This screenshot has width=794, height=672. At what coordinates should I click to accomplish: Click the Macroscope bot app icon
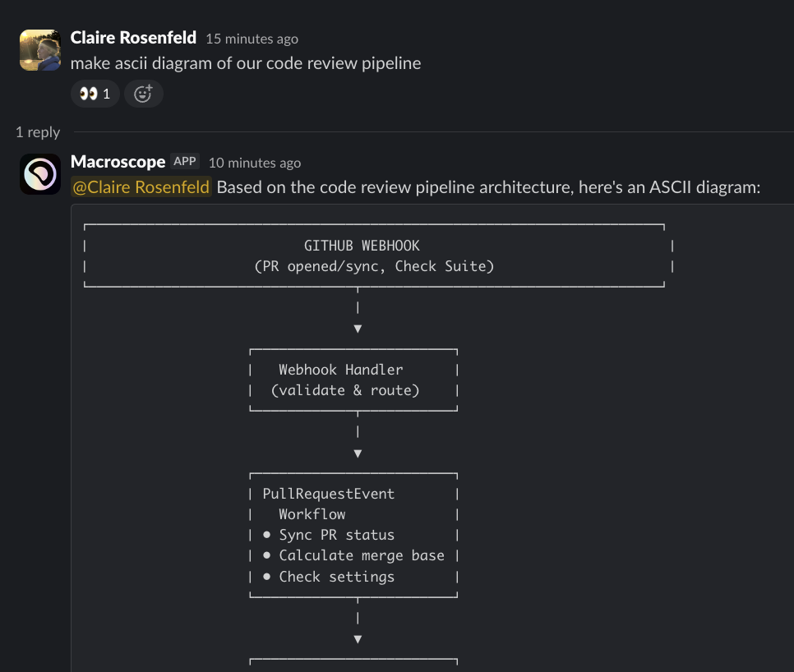point(39,173)
